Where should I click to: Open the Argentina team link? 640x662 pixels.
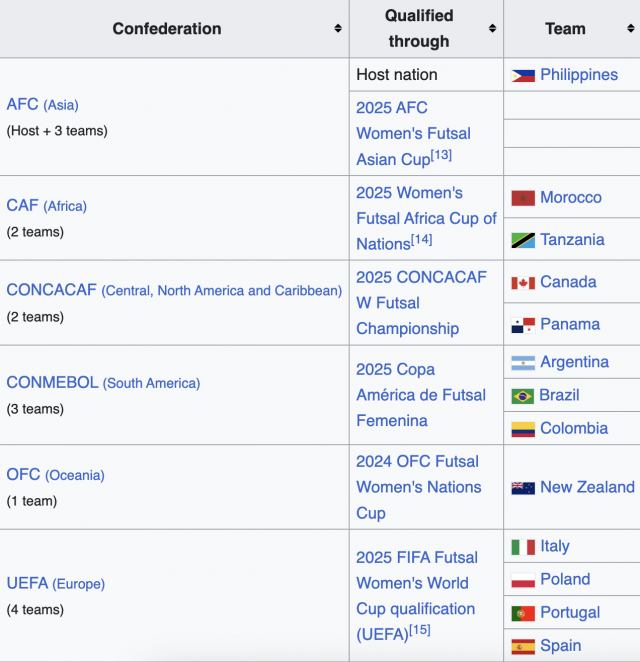pos(575,362)
